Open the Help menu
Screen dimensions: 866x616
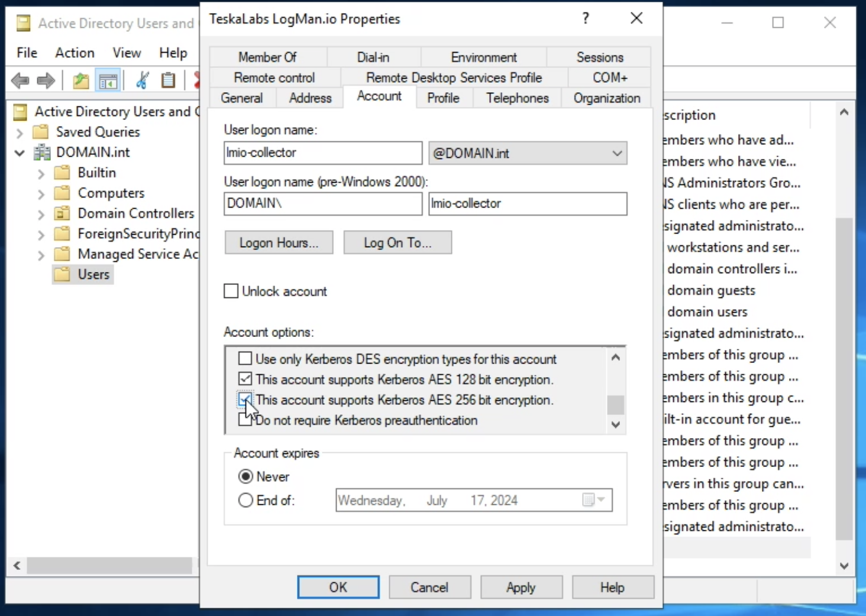coord(173,53)
